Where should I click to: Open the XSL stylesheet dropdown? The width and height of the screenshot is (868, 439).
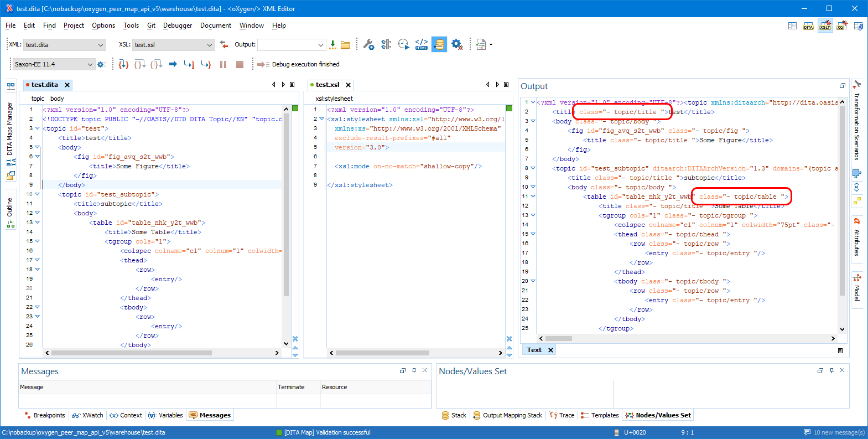173,45
